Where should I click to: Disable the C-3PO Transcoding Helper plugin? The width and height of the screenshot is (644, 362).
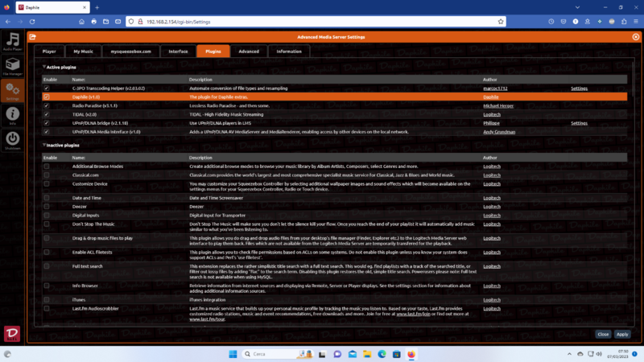click(x=47, y=88)
